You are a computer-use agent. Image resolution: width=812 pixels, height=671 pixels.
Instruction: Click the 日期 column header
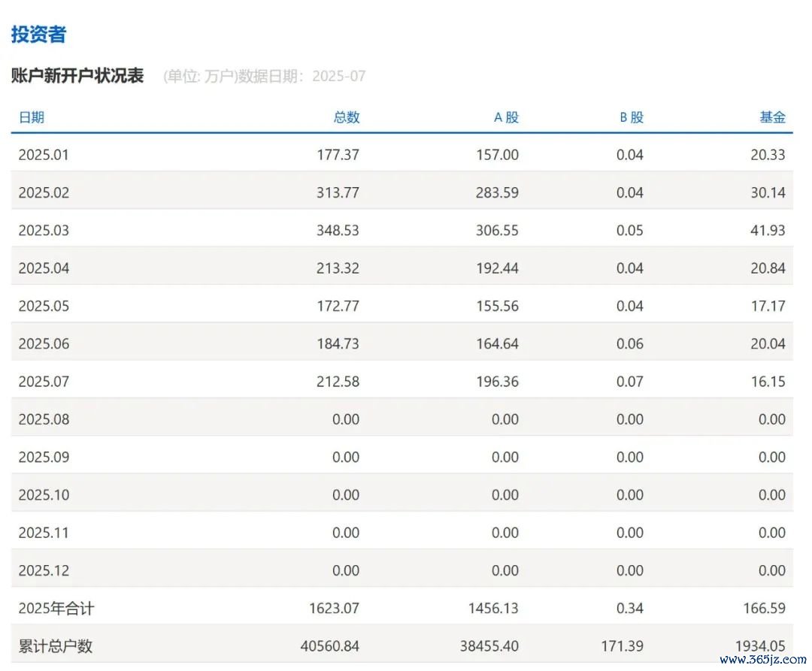click(x=32, y=117)
